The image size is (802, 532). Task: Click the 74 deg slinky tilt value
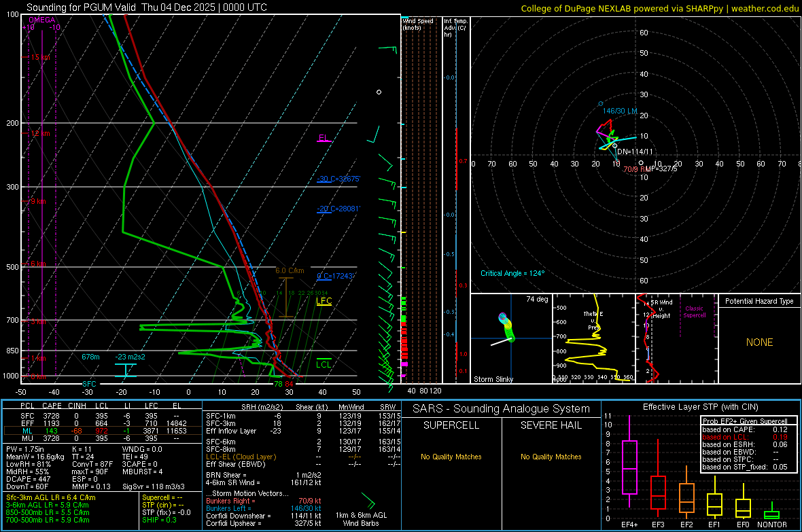pyautogui.click(x=537, y=299)
